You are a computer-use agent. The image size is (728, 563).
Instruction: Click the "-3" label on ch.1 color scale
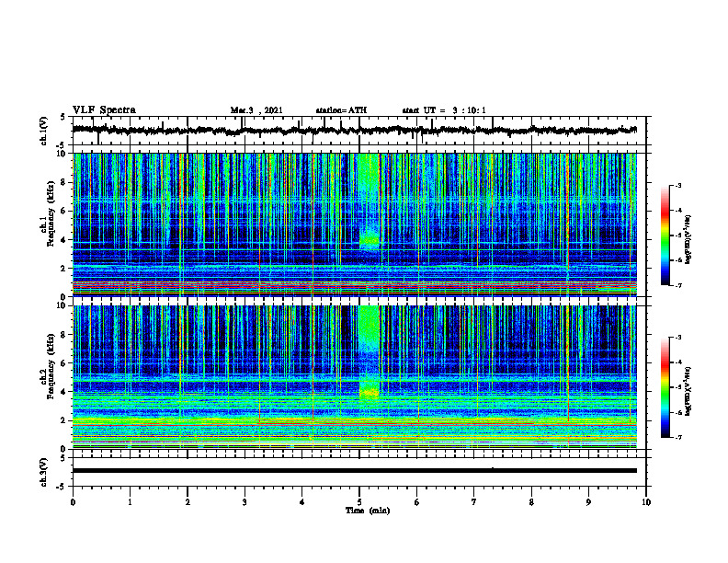pyautogui.click(x=678, y=185)
